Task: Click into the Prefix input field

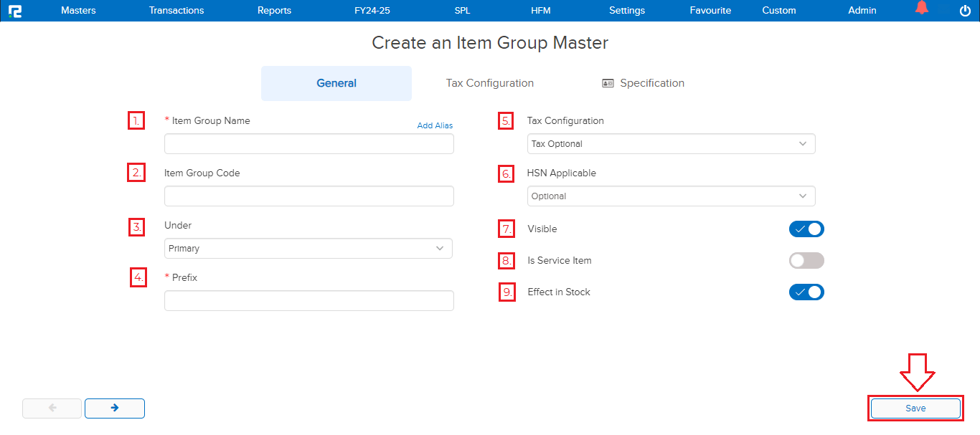Action: pos(308,300)
